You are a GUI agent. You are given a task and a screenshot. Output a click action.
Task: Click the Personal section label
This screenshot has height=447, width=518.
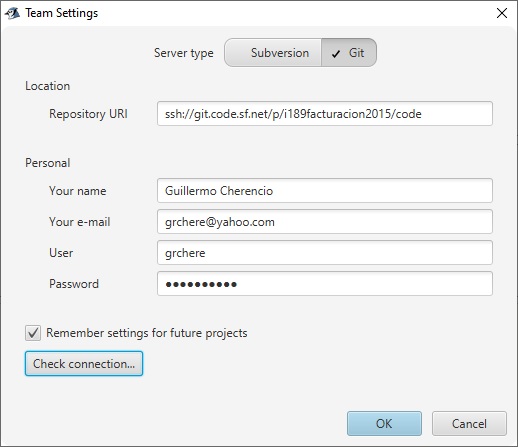(x=48, y=163)
